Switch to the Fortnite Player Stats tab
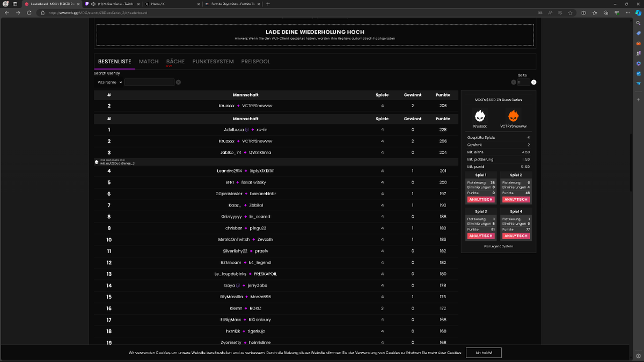The image size is (644, 362). click(232, 4)
